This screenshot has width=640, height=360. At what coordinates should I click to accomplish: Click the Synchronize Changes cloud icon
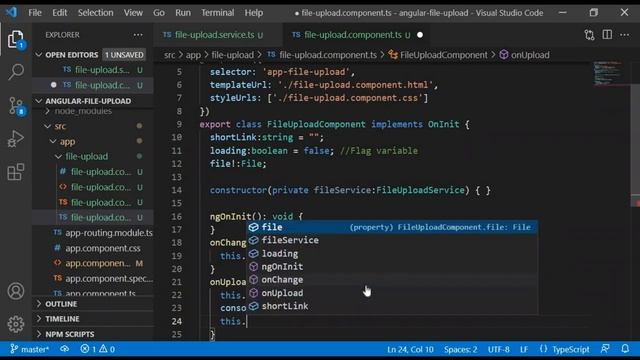point(64,349)
